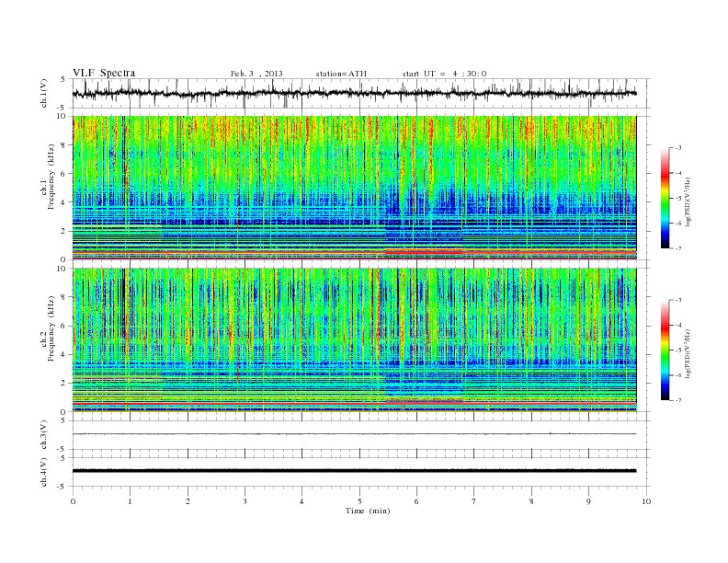Click time axis tick label "2"
The image size is (728, 563).
click(188, 501)
